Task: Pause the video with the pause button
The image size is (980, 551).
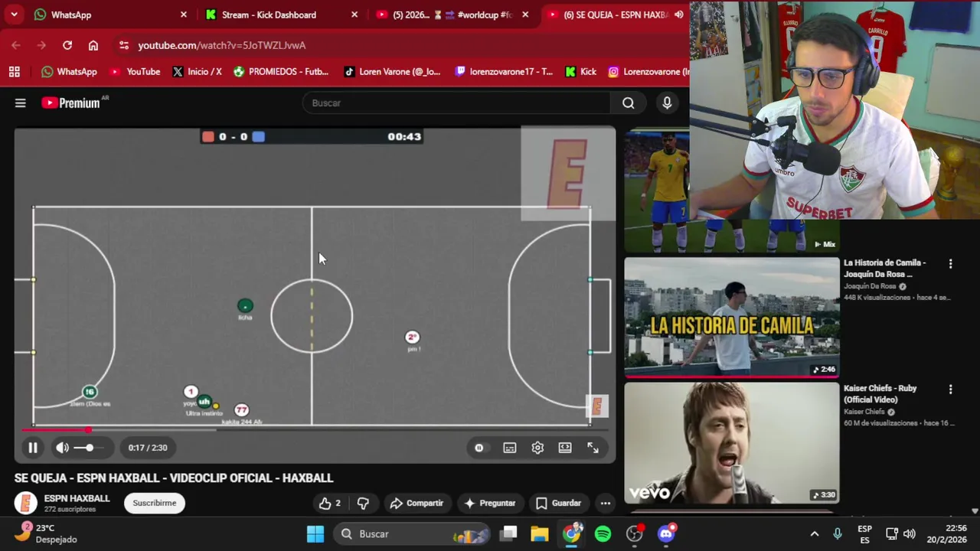Action: point(33,448)
